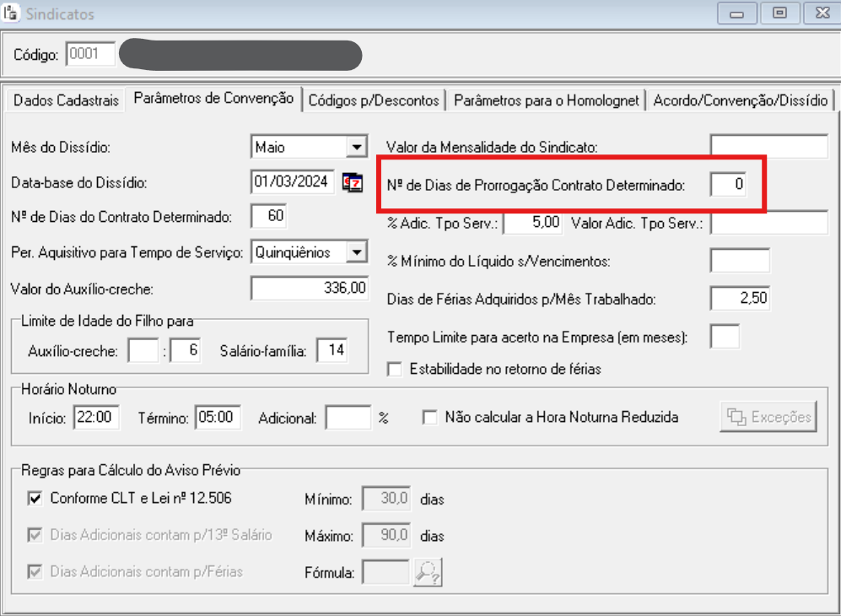841x616 pixels.
Task: Go to the Acordo/Convenção/Dissídio tab
Action: pyautogui.click(x=740, y=100)
